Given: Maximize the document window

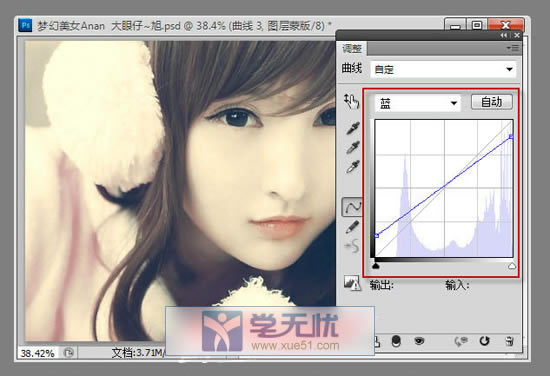Looking at the screenshot, I should (x=477, y=25).
